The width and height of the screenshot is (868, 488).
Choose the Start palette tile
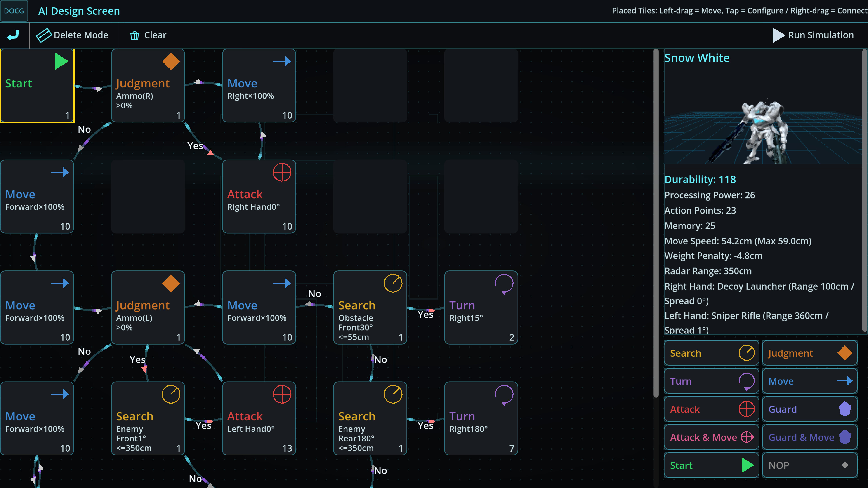[711, 465]
